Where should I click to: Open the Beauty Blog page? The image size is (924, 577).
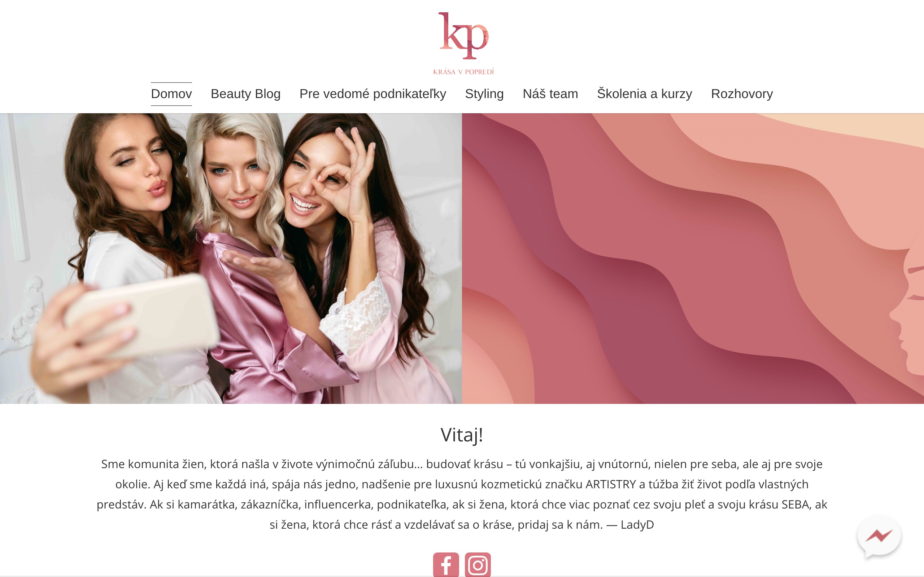pyautogui.click(x=245, y=94)
